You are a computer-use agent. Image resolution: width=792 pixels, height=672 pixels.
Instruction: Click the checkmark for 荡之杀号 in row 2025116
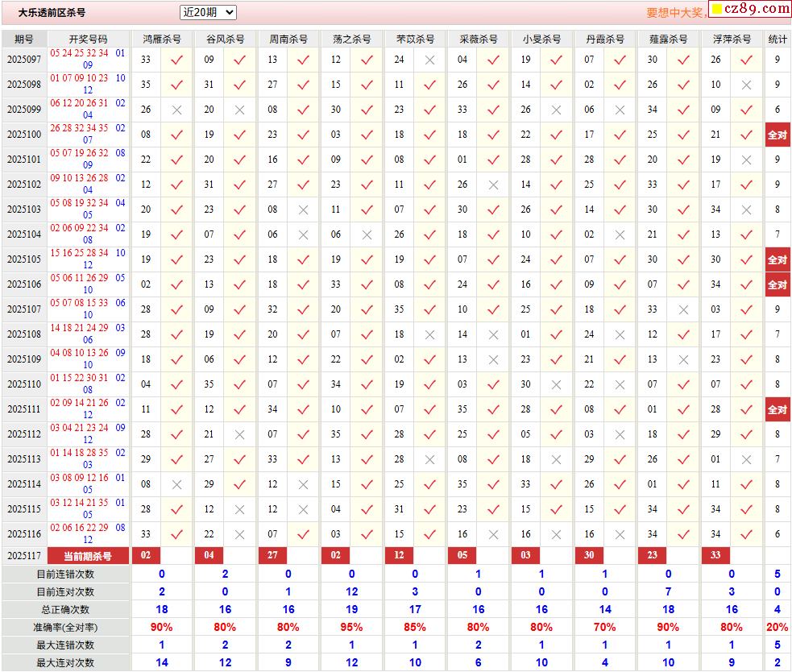pyautogui.click(x=367, y=534)
